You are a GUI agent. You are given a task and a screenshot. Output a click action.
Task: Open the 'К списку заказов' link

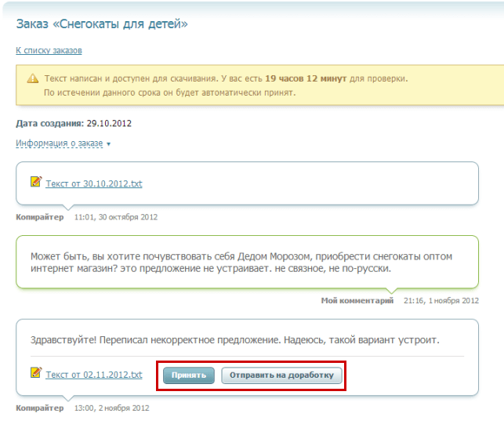(x=49, y=50)
